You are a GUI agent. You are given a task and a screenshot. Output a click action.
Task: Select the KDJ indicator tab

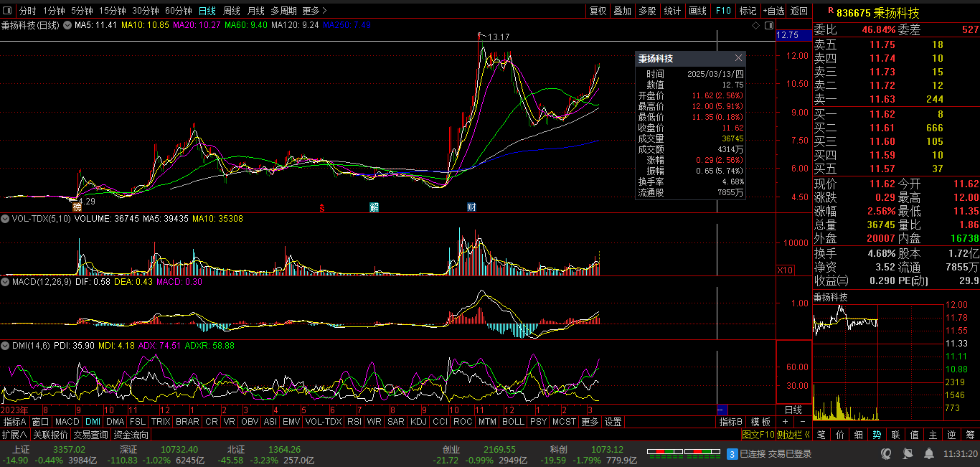[418, 422]
